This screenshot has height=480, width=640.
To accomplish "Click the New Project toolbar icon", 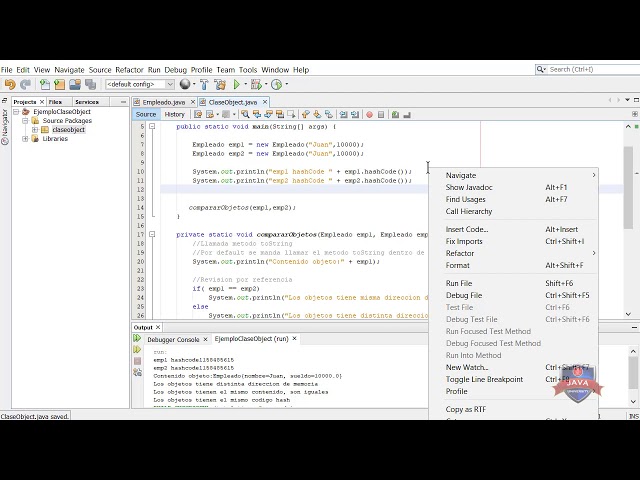I will [x=60, y=84].
